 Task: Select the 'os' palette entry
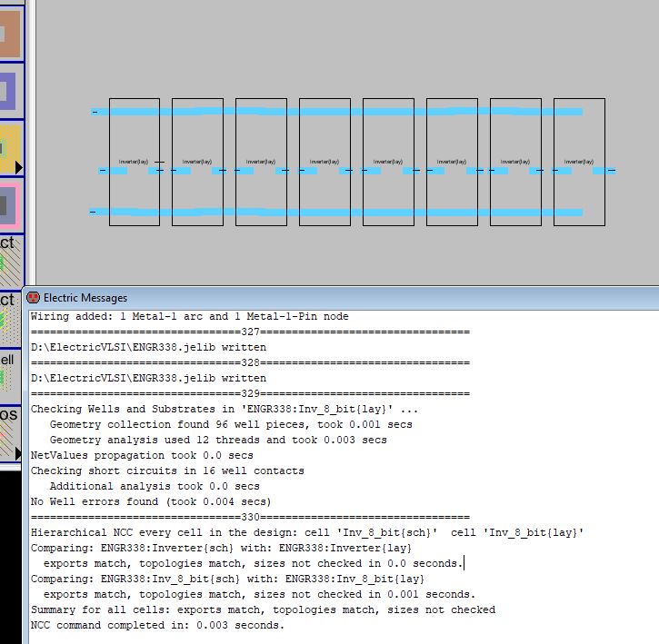click(x=10, y=429)
